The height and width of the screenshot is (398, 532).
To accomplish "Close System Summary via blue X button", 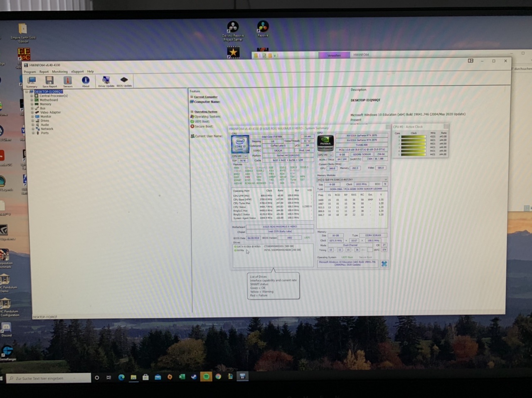I will (x=384, y=263).
